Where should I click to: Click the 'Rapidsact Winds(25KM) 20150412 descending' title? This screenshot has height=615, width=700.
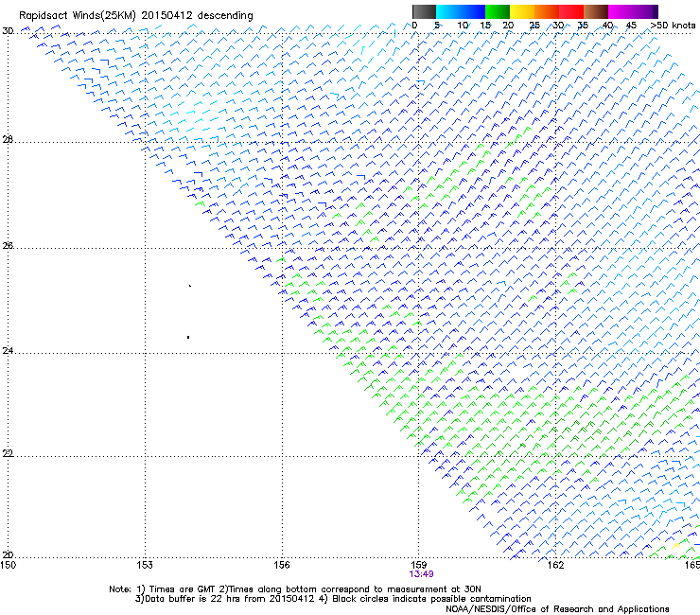(x=135, y=16)
